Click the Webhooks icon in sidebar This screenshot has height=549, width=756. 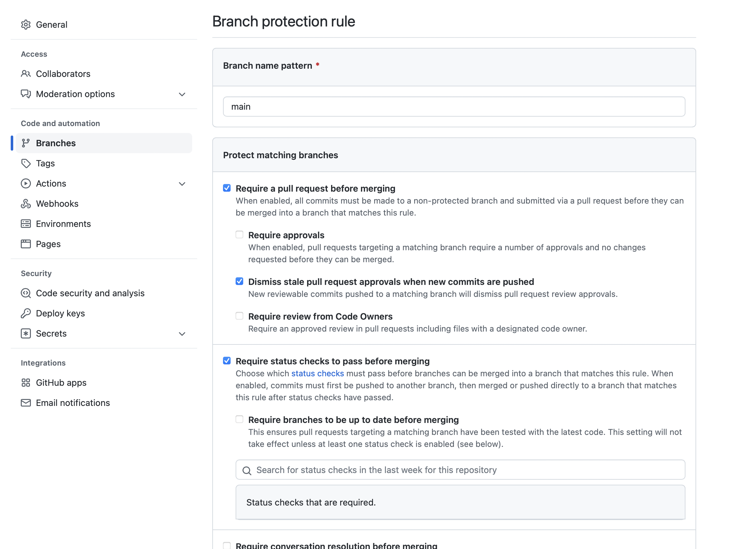[x=26, y=204]
